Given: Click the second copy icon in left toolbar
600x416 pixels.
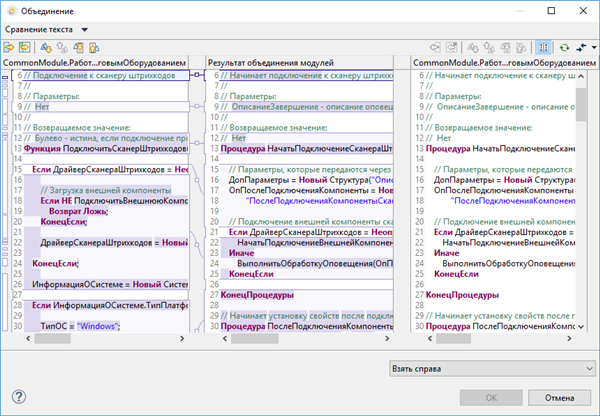Looking at the screenshot, I should (24, 47).
